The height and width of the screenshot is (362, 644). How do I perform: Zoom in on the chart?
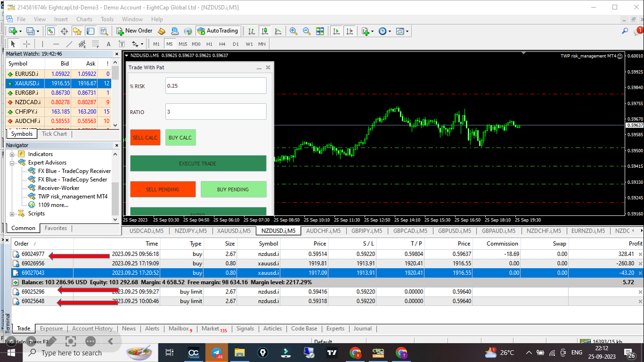(x=293, y=31)
